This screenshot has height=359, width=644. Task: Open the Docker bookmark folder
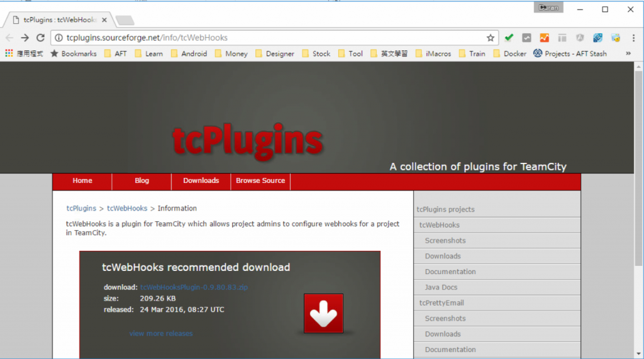click(x=509, y=54)
